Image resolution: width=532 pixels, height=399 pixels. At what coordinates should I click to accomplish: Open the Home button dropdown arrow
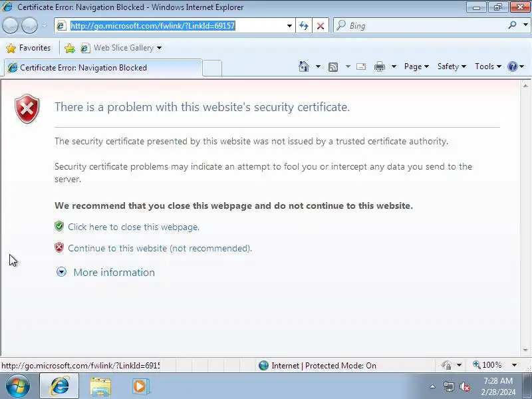(318, 66)
